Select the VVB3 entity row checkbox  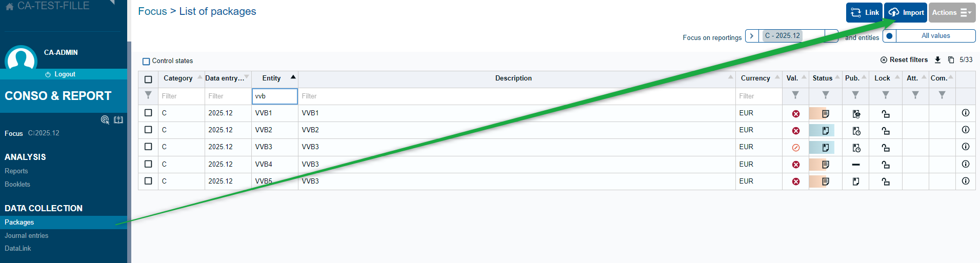pyautogui.click(x=148, y=147)
